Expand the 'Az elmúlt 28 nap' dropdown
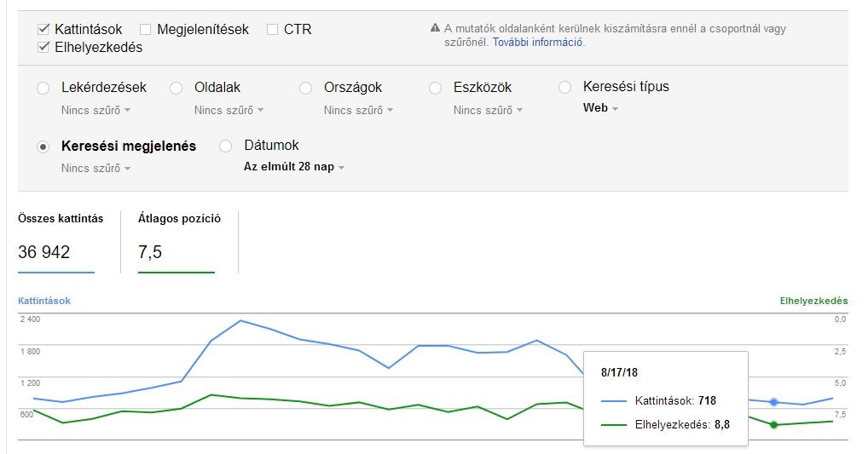Screen dimensions: 868x454 pos(294,167)
